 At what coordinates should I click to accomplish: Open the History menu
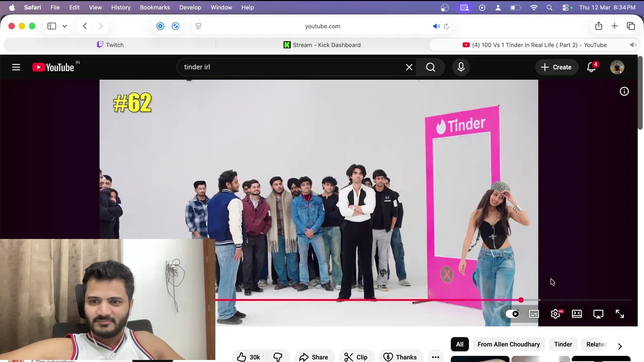pos(121,8)
